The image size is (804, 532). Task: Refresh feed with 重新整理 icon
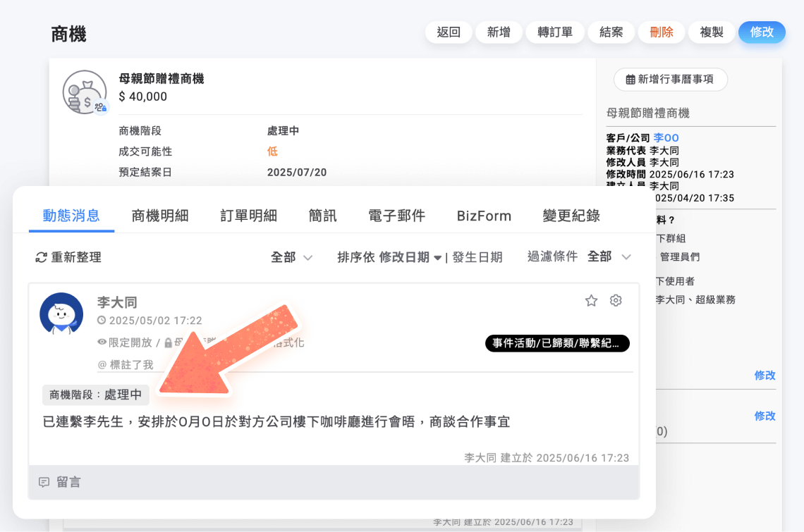click(x=41, y=257)
